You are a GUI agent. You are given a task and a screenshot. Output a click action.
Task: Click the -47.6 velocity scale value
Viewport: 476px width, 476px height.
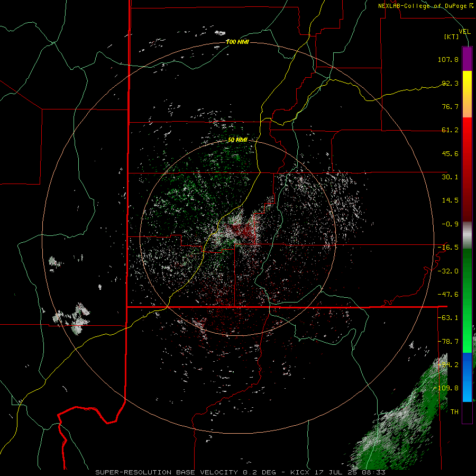[x=448, y=295]
